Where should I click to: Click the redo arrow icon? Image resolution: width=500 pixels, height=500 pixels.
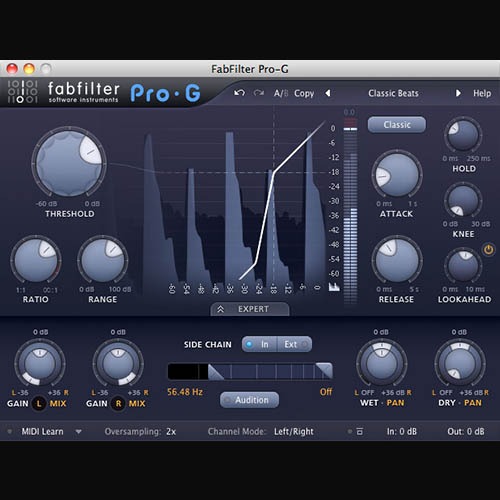click(x=259, y=93)
